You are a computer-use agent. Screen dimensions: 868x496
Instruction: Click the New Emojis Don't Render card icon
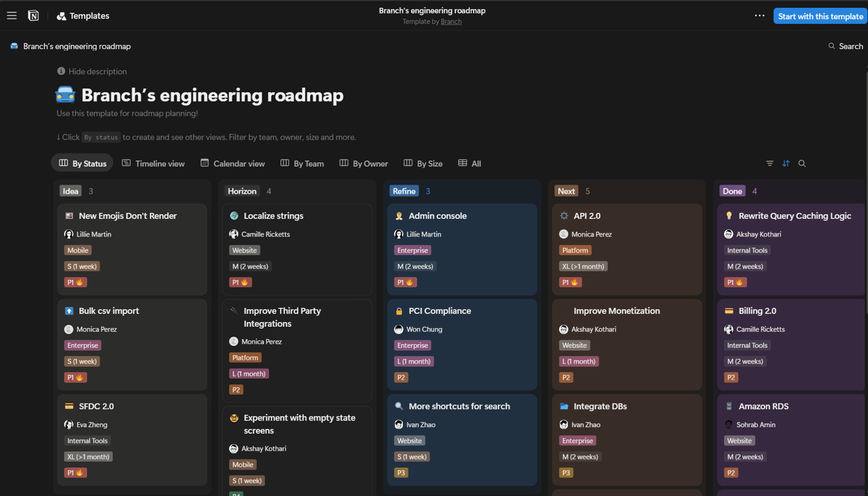69,216
